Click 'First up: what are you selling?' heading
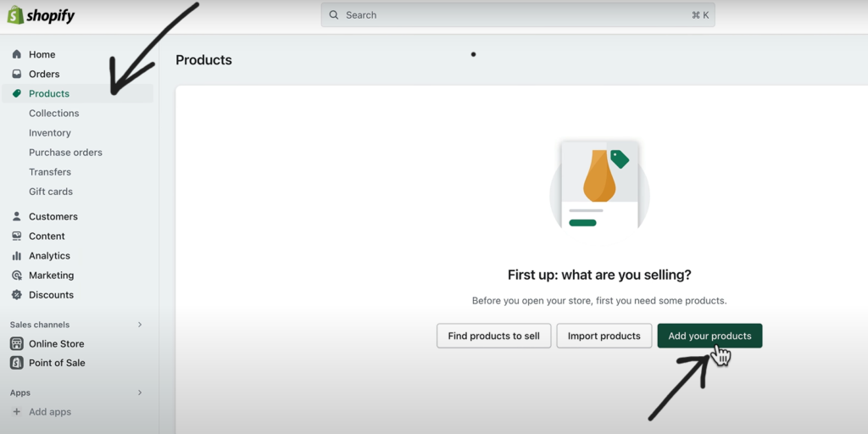868x434 pixels. 599,275
